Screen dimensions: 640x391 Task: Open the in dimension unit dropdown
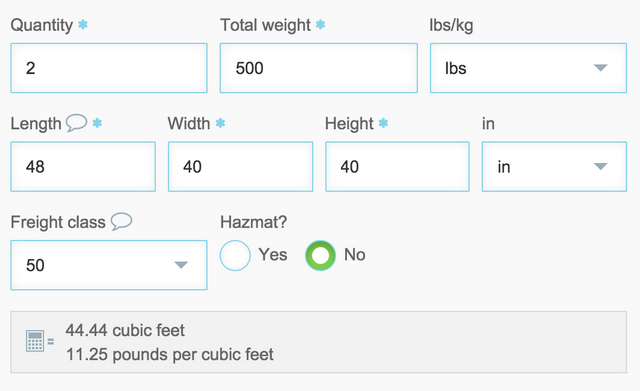point(554,167)
